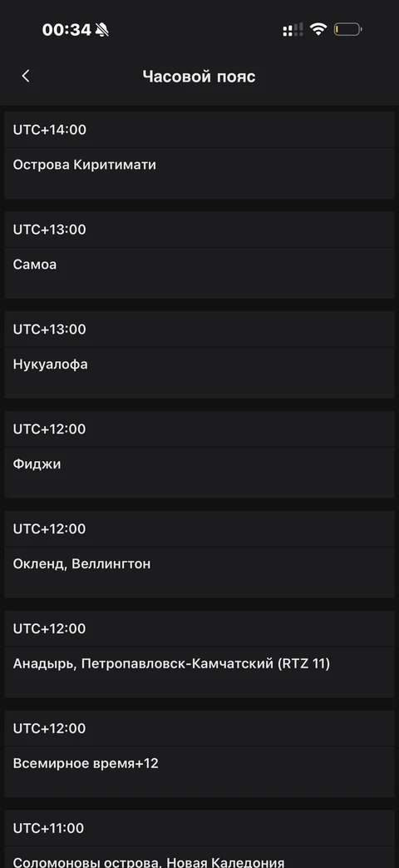Tap the silent mode bell icon
The image size is (399, 868).
pyautogui.click(x=101, y=30)
